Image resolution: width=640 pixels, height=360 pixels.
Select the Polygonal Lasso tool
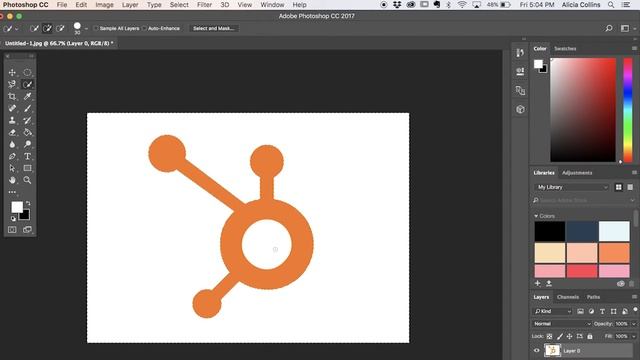click(x=12, y=84)
